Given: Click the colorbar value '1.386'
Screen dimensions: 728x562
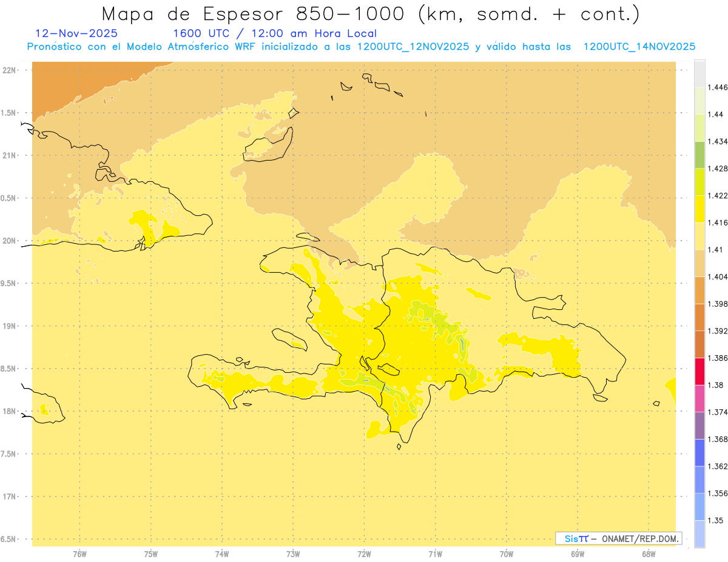Looking at the screenshot, I should coord(718,358).
